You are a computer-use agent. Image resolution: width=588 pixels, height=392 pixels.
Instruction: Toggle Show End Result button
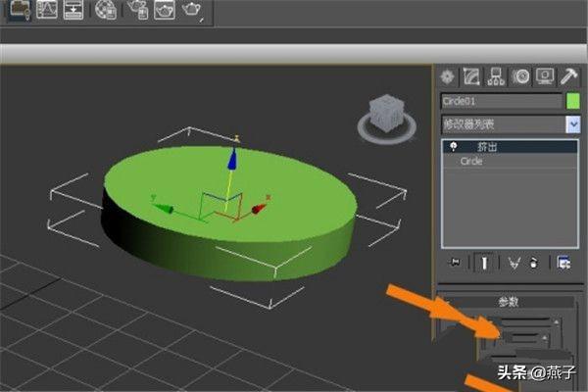(483, 263)
